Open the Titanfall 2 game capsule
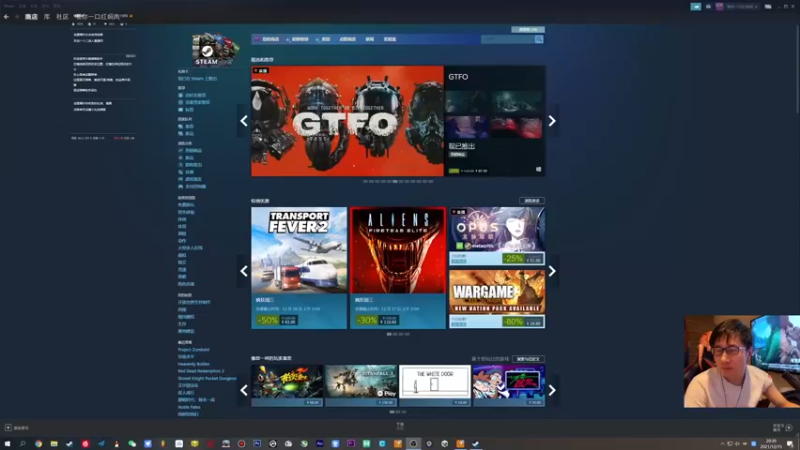 click(361, 385)
